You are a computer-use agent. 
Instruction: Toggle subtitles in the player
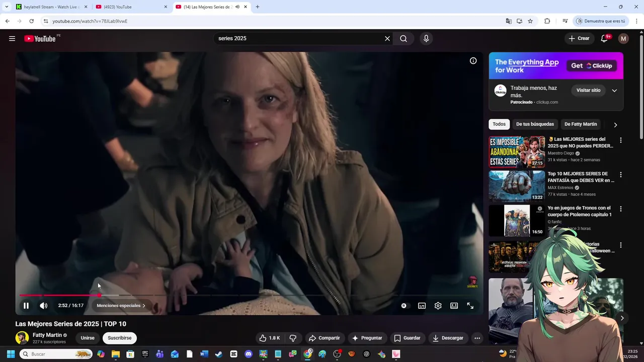pos(422,306)
